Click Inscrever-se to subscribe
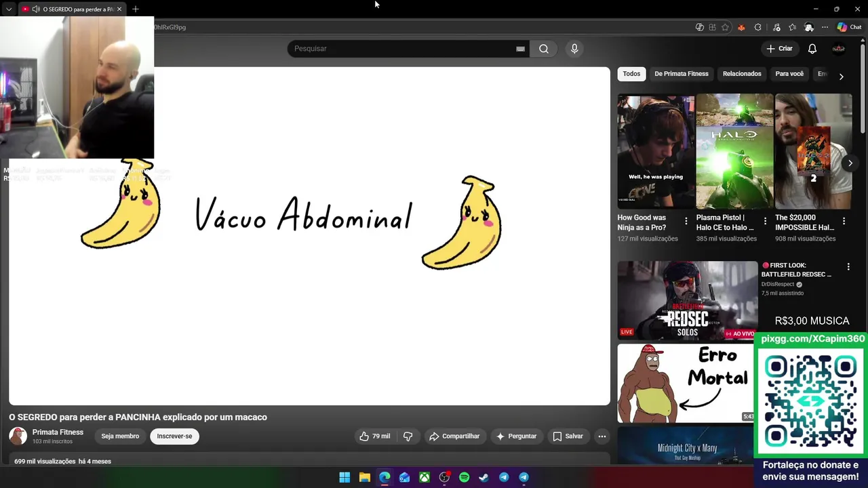 click(175, 436)
